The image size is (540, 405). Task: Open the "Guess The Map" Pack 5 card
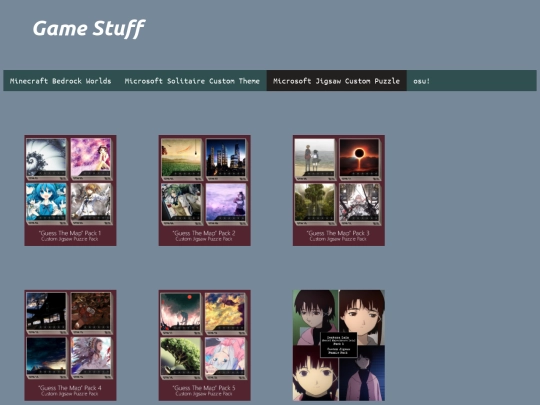click(x=205, y=345)
